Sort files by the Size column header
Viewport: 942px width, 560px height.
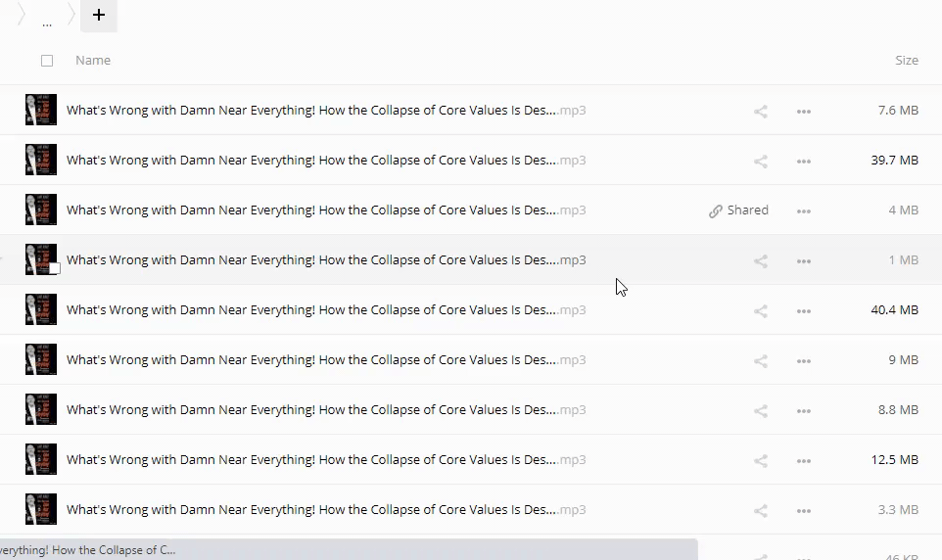click(x=906, y=61)
